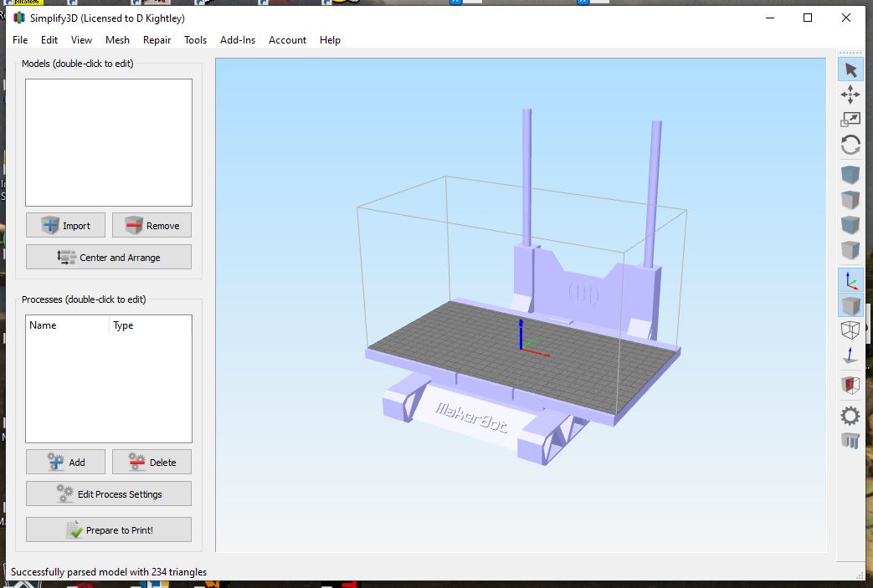This screenshot has width=873, height=588.
Task: Open the Add-Ins menu
Action: [238, 40]
